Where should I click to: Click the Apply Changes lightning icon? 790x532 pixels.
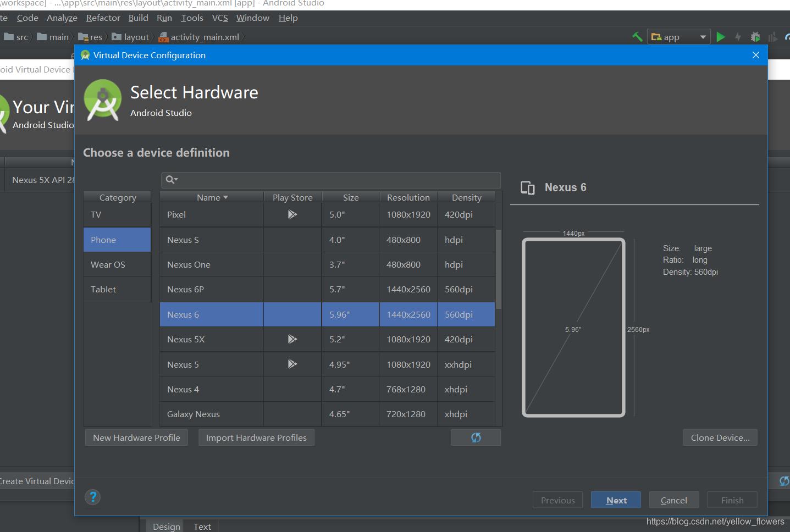[738, 37]
